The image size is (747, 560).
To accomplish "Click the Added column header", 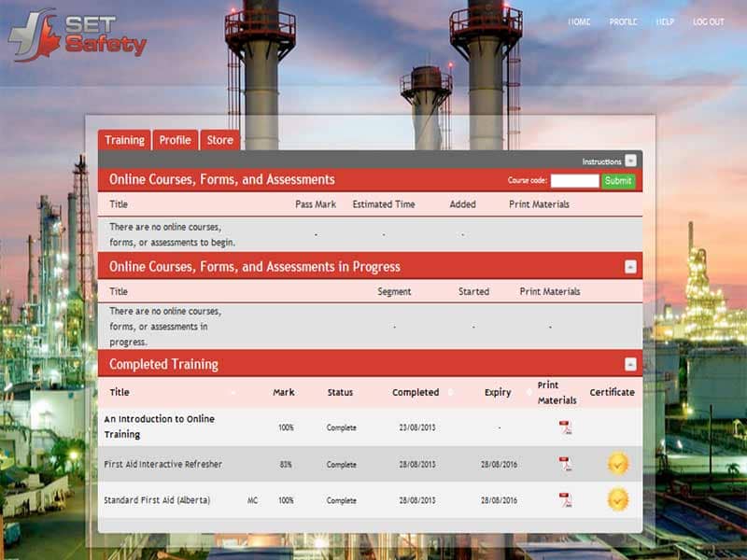I will (x=462, y=204).
